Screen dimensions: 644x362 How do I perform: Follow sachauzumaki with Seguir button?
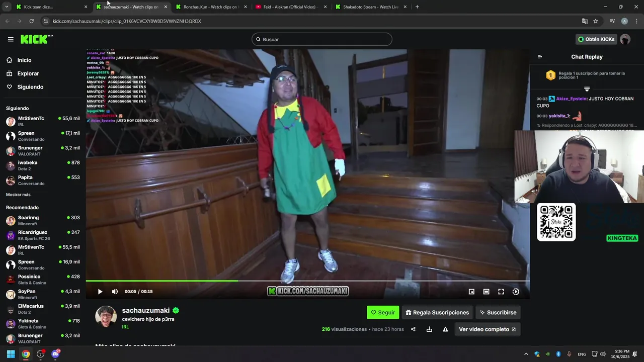[x=383, y=312]
